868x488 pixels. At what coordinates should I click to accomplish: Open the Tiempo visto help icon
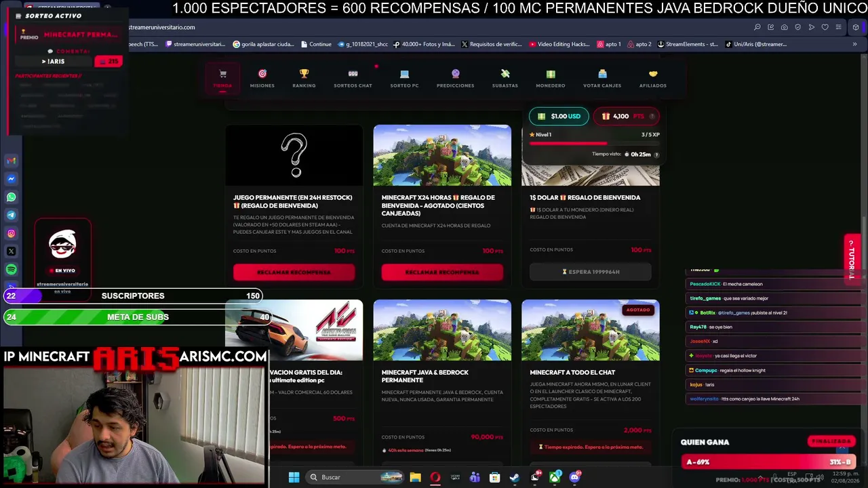tap(656, 155)
